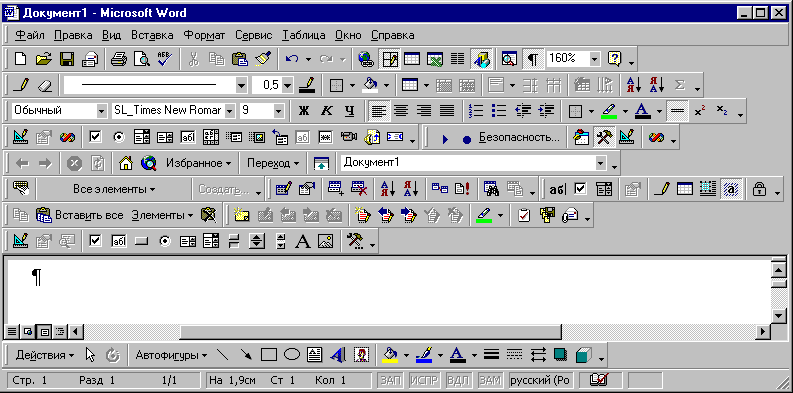Click the Все элементы button
Image resolution: width=793 pixels, height=393 pixels.
[114, 189]
